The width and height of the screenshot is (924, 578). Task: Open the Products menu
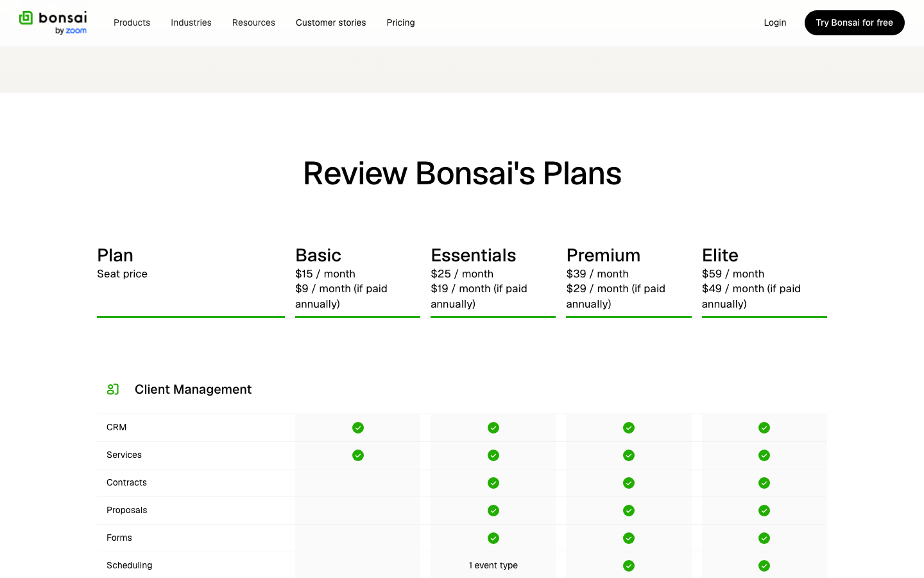coord(132,22)
